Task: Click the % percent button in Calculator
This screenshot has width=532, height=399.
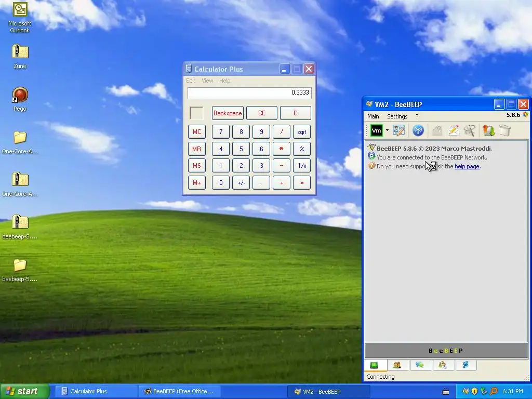Action: coord(302,149)
